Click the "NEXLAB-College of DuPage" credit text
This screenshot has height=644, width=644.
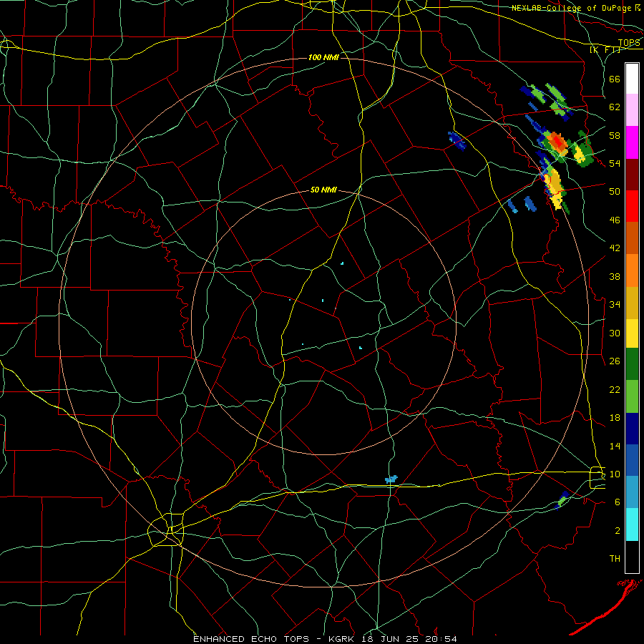tap(572, 8)
